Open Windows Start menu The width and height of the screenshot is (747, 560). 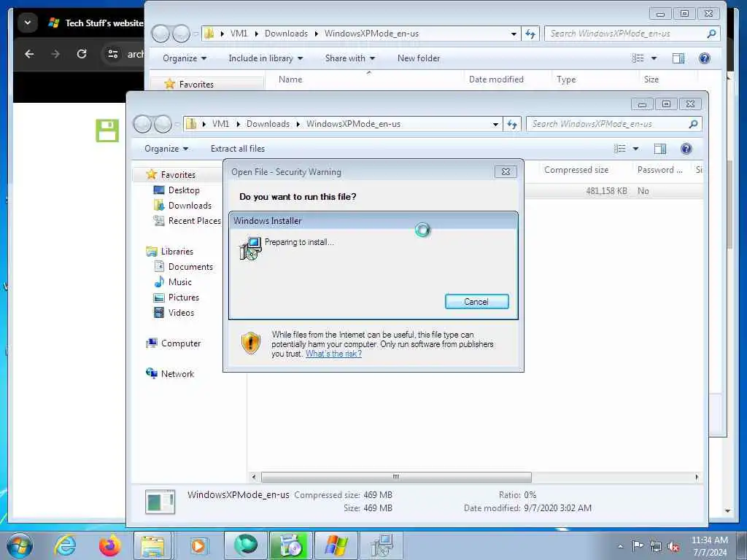19,545
